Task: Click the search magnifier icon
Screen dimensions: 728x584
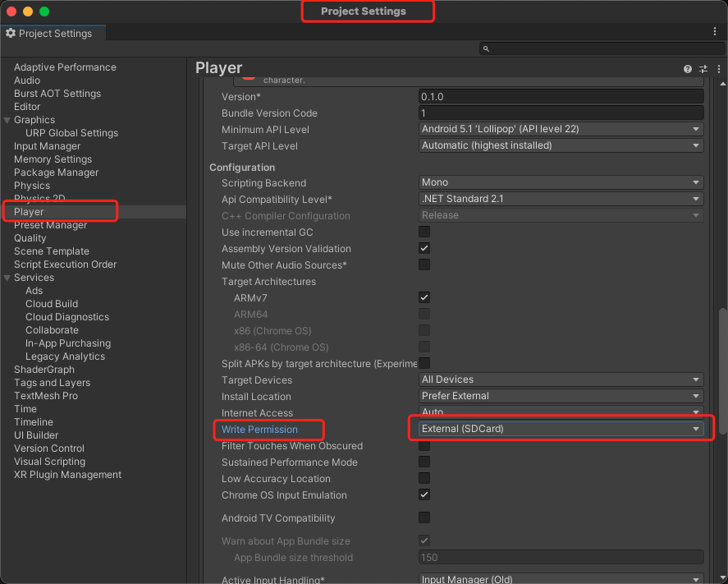Action: coord(487,49)
